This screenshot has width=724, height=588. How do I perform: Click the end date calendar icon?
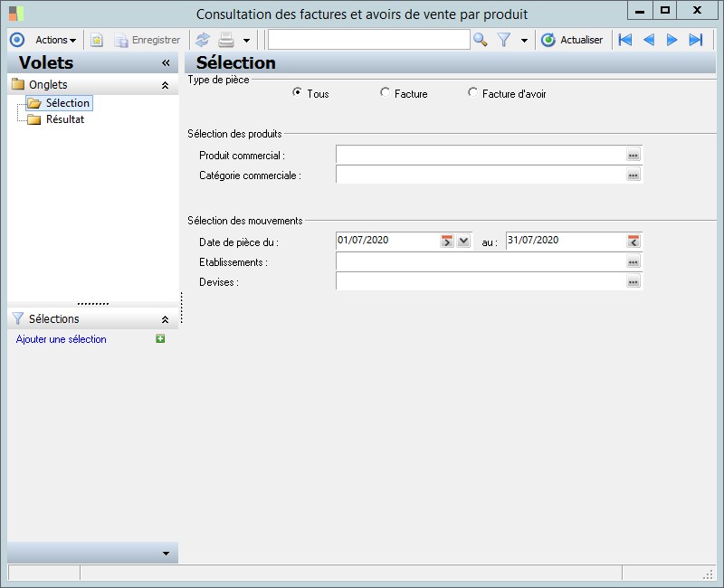[633, 241]
